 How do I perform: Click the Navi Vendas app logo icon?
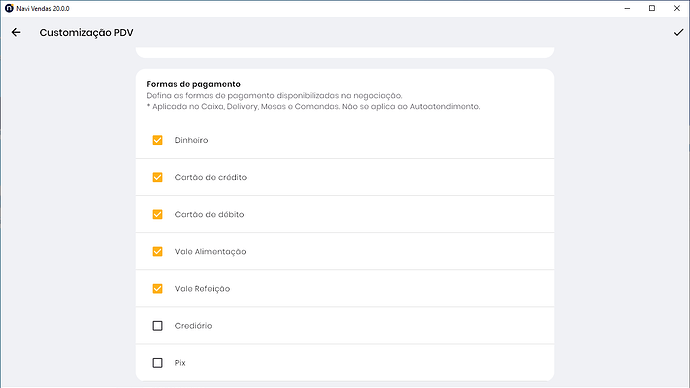pos(9,8)
